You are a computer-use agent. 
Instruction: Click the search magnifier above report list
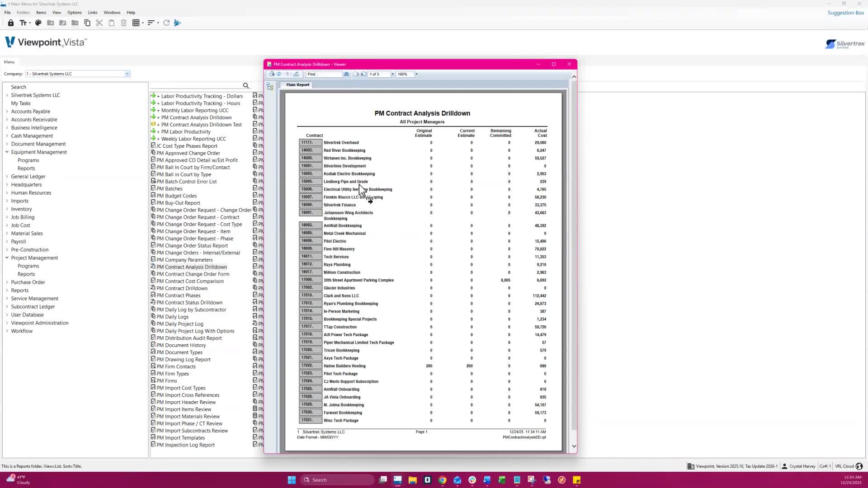(245, 85)
